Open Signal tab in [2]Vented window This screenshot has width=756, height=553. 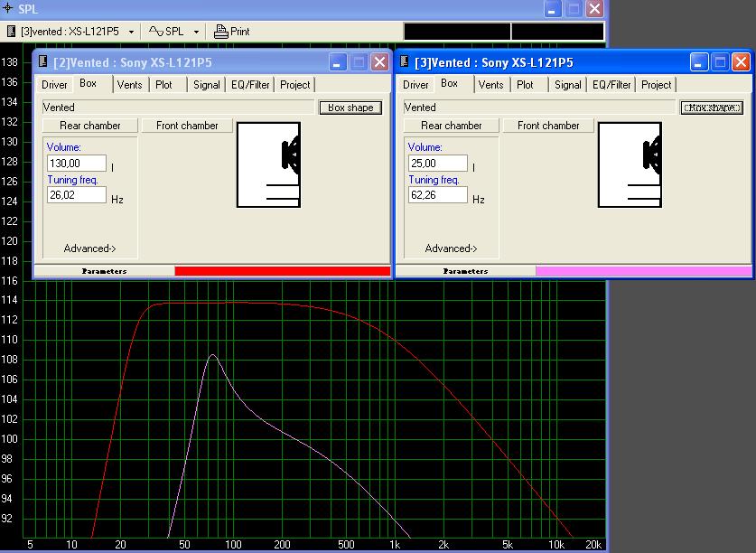click(x=206, y=85)
